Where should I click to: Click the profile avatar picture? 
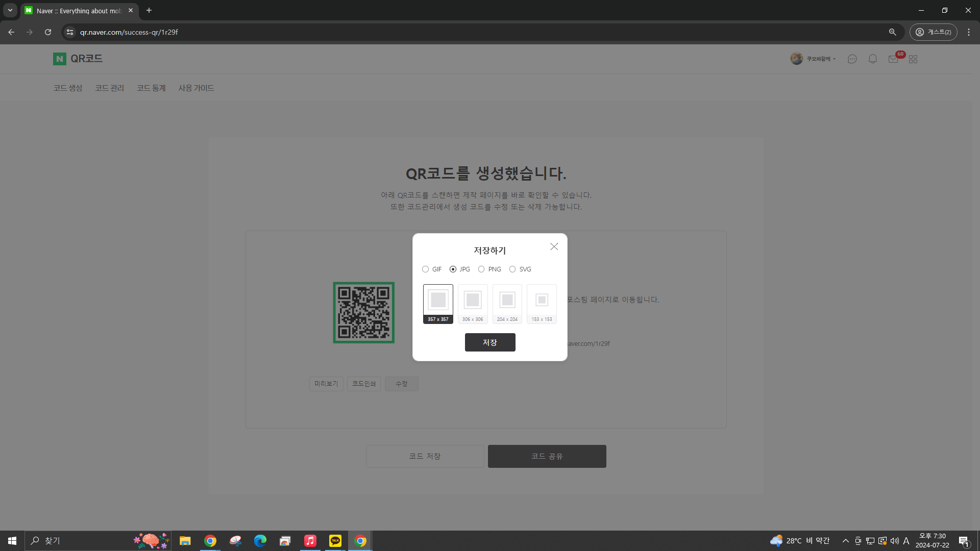pyautogui.click(x=796, y=58)
